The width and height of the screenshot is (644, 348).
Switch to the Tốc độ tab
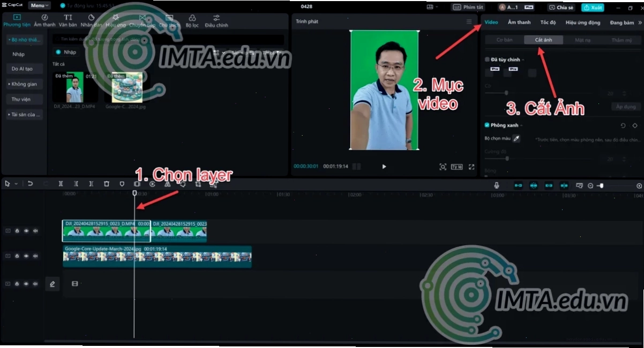click(548, 23)
